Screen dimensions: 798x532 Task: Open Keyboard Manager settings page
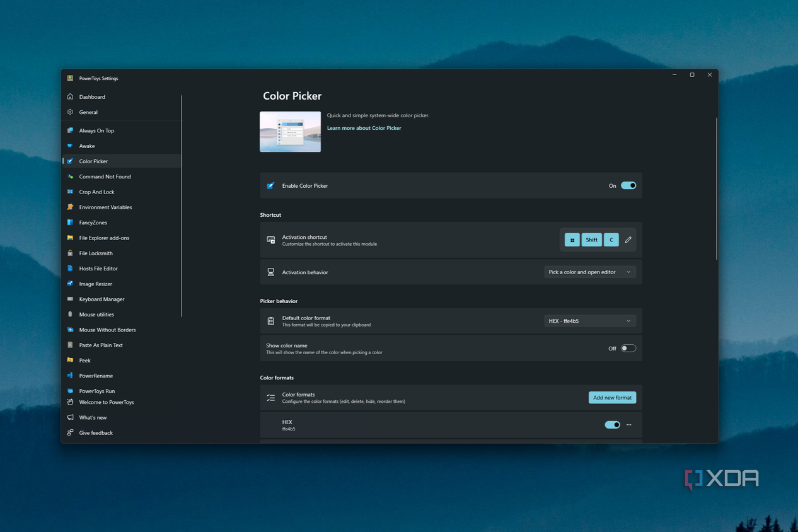(x=122, y=299)
